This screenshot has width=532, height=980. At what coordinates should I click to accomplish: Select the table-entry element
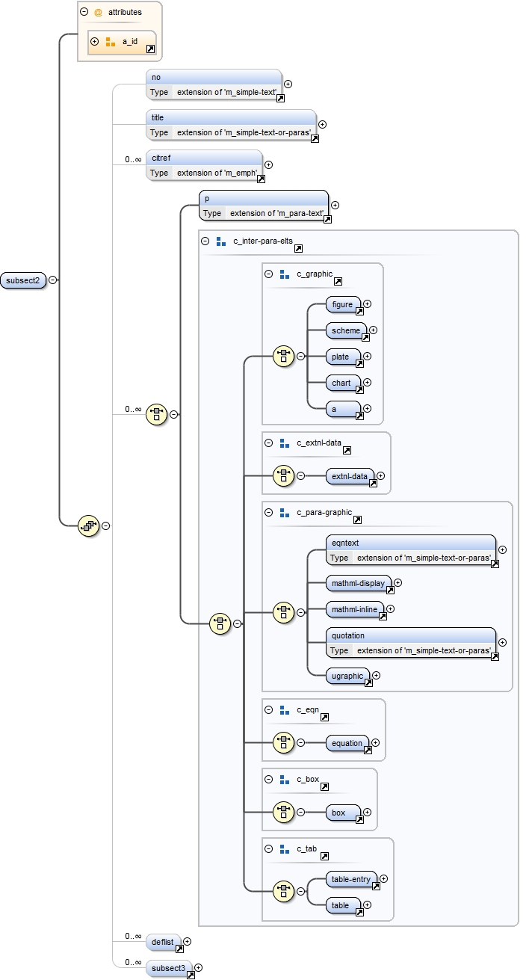pos(350,880)
